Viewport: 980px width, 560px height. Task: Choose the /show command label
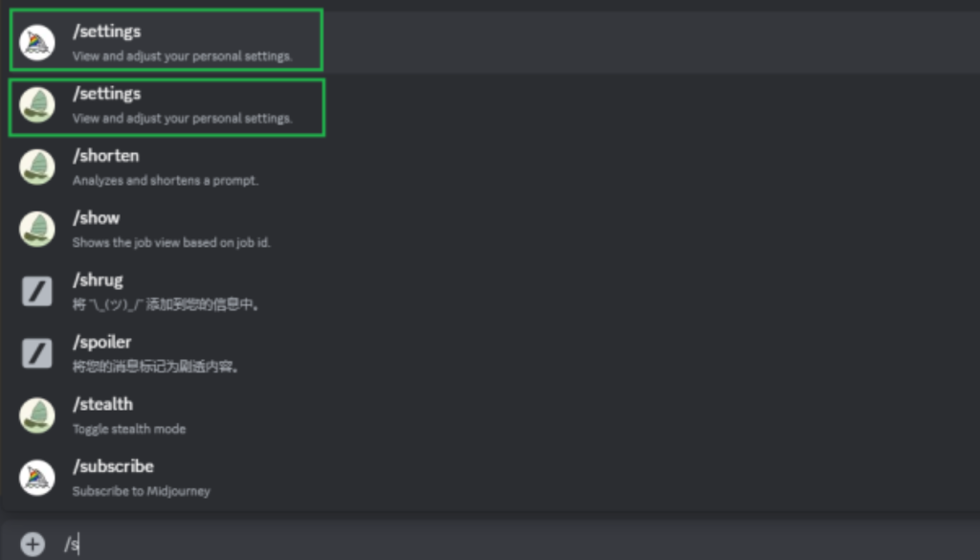[x=96, y=217]
